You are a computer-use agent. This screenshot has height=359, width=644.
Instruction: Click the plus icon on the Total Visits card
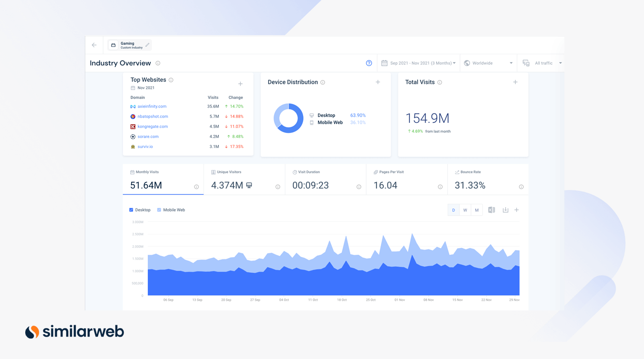coord(515,82)
